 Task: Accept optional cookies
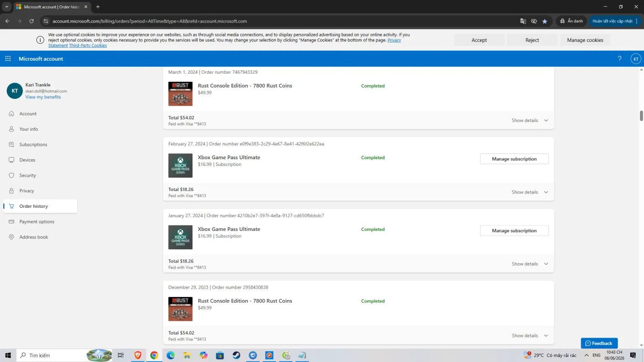click(x=479, y=40)
